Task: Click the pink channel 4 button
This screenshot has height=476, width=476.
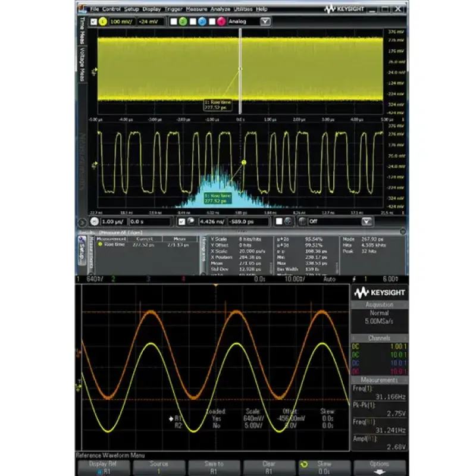Action: click(x=221, y=21)
